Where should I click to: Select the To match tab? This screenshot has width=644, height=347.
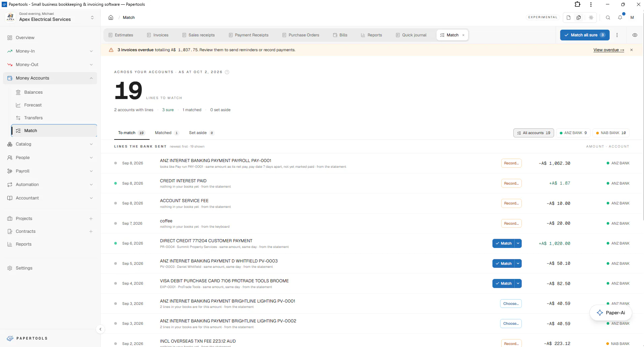pos(131,133)
